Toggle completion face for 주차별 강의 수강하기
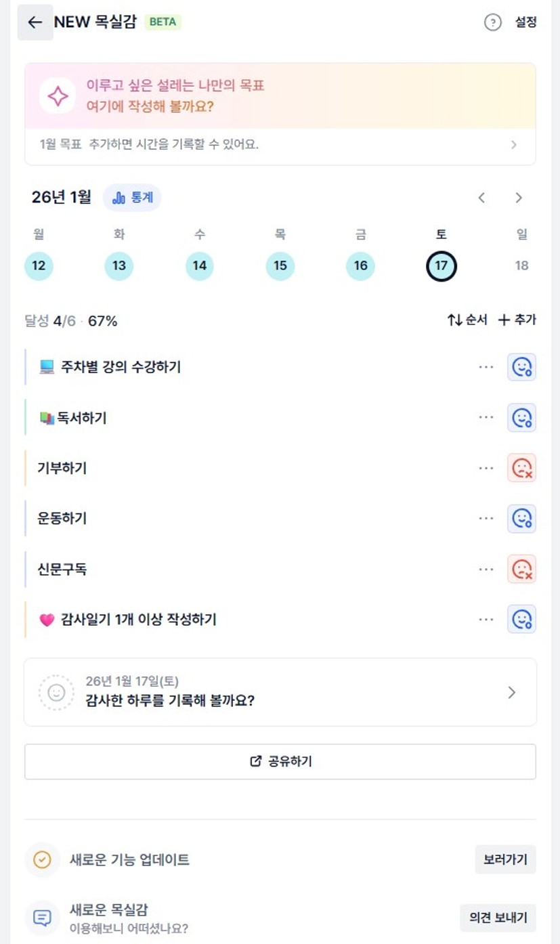The width and height of the screenshot is (560, 944). pos(521,367)
